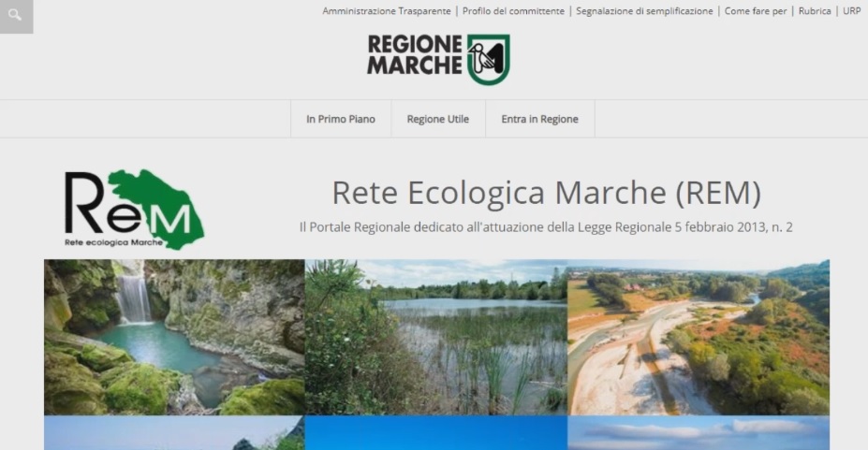Open the Come fare per link
Viewport: 868px width, 450px height.
tap(755, 11)
